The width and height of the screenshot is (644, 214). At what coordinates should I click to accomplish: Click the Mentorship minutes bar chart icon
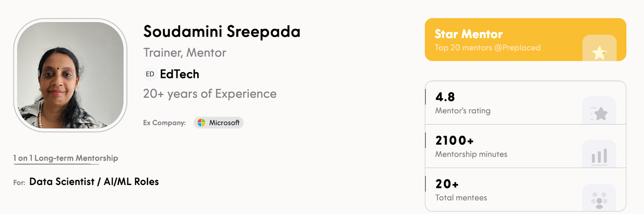(x=599, y=156)
